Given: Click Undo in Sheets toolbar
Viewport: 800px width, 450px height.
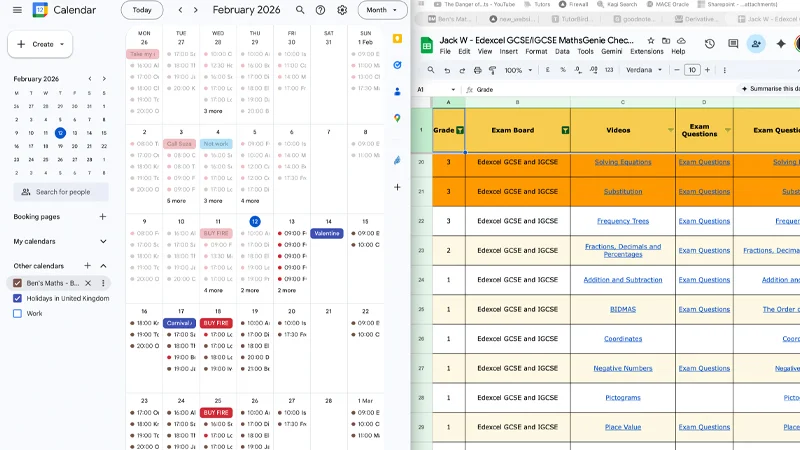Looking at the screenshot, I should (447, 70).
